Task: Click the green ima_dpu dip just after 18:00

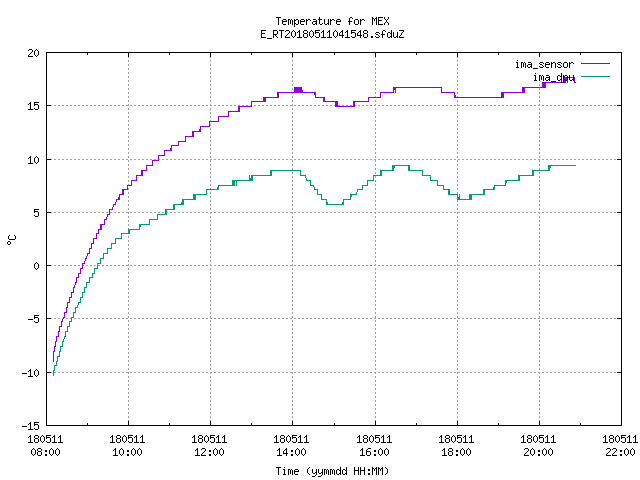Action: point(464,199)
